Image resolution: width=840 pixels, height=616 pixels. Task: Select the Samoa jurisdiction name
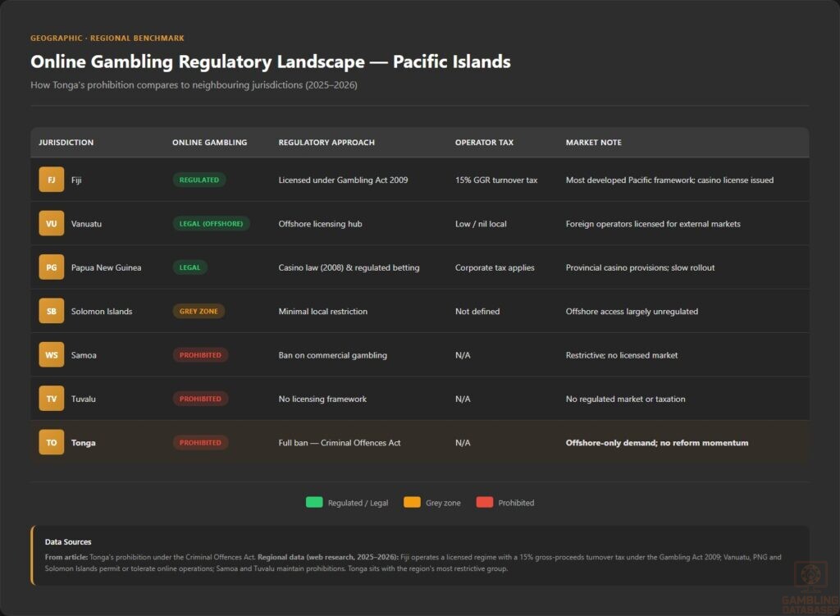click(84, 355)
